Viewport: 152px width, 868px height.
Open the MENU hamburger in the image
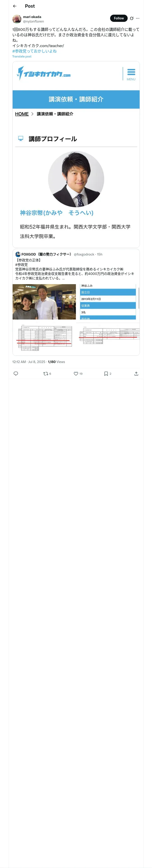[131, 74]
